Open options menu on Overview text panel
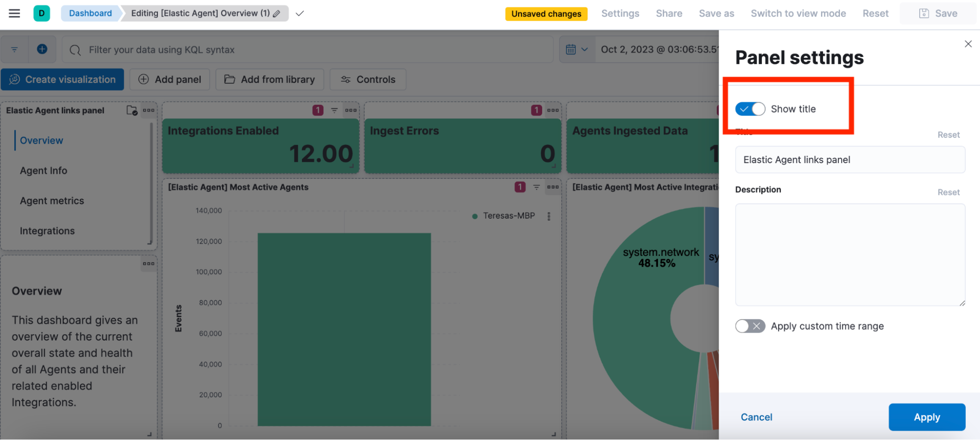This screenshot has height=440, width=980. [x=149, y=264]
